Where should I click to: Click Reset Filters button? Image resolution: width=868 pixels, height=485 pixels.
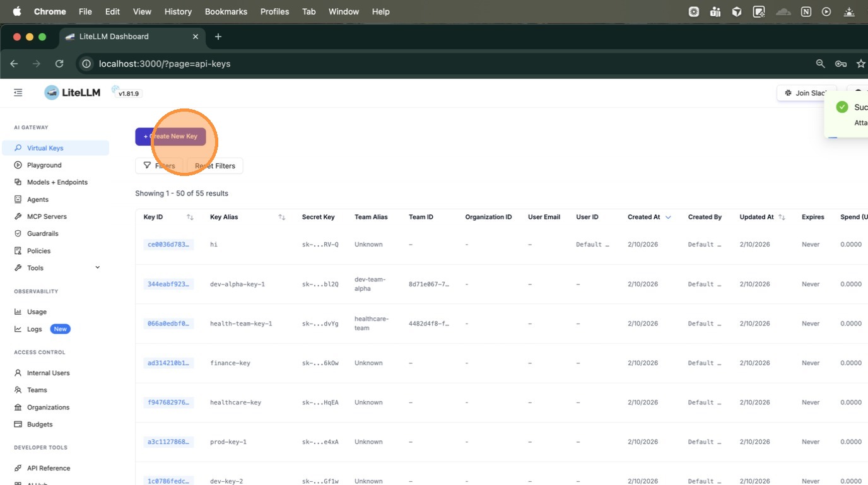(x=215, y=166)
